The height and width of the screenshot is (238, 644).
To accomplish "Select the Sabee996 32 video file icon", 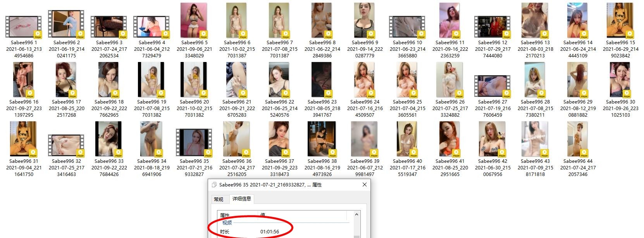I will [x=66, y=146].
